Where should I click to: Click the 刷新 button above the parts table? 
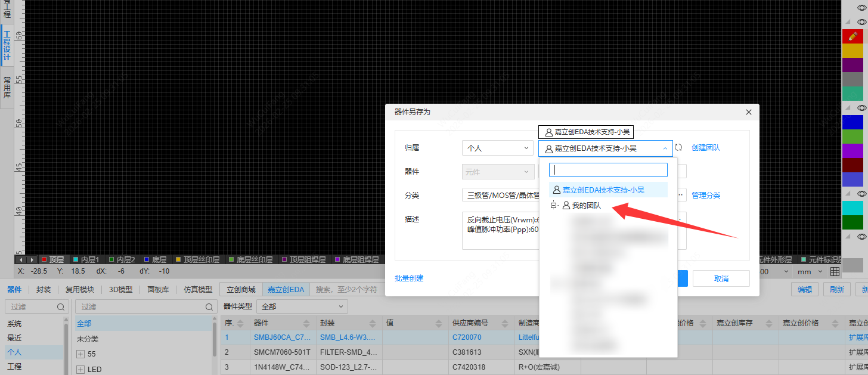pyautogui.click(x=837, y=289)
